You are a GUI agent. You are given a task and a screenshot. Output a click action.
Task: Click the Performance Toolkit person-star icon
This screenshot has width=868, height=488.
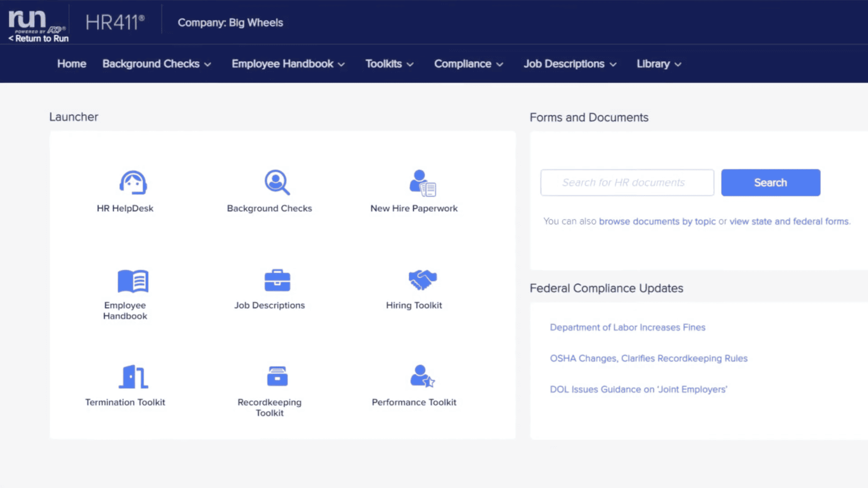pyautogui.click(x=422, y=377)
